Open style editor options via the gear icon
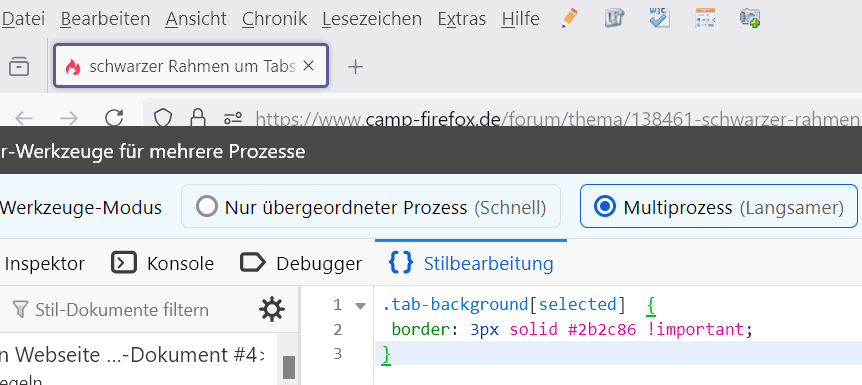862x385 pixels. click(272, 310)
